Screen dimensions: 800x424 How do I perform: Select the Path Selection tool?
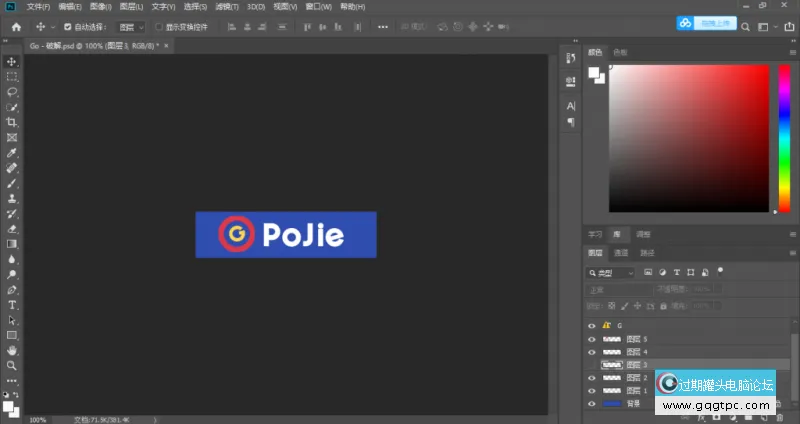tap(12, 320)
